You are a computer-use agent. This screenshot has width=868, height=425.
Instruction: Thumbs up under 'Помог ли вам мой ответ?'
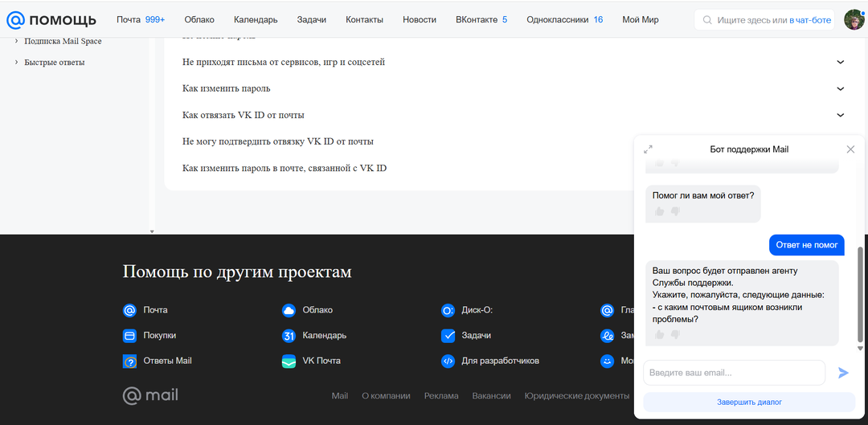(659, 211)
